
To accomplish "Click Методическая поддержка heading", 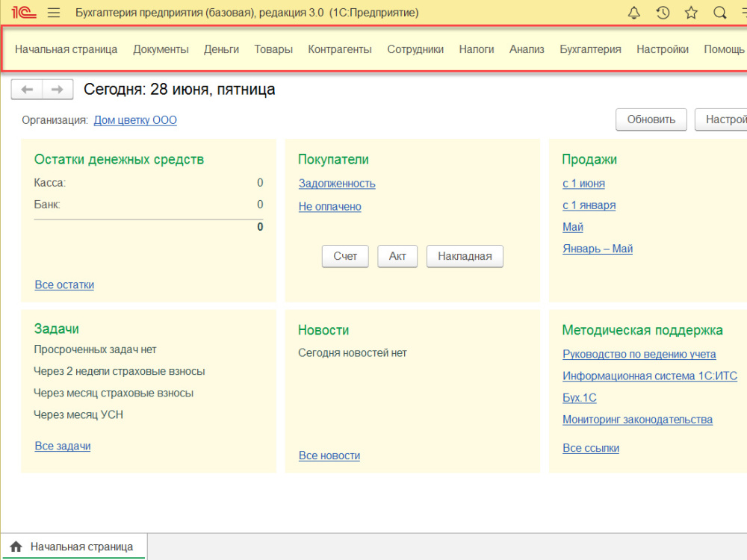I will [x=642, y=330].
